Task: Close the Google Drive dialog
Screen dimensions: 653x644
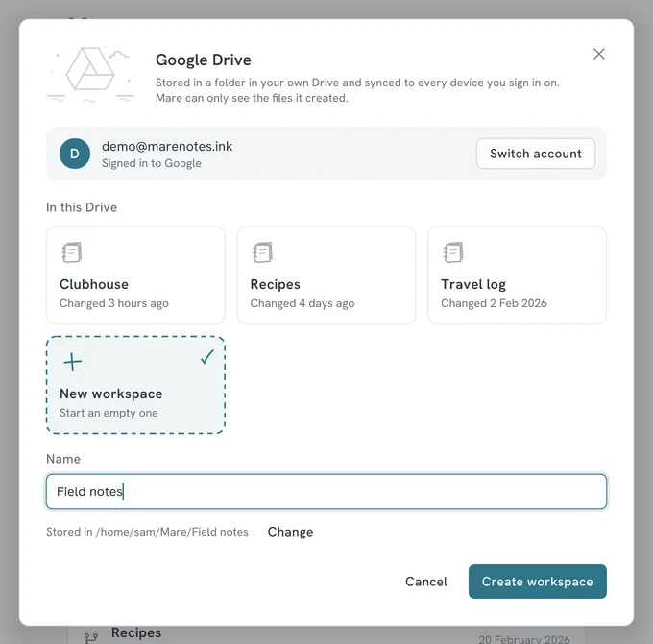Action: pos(599,54)
